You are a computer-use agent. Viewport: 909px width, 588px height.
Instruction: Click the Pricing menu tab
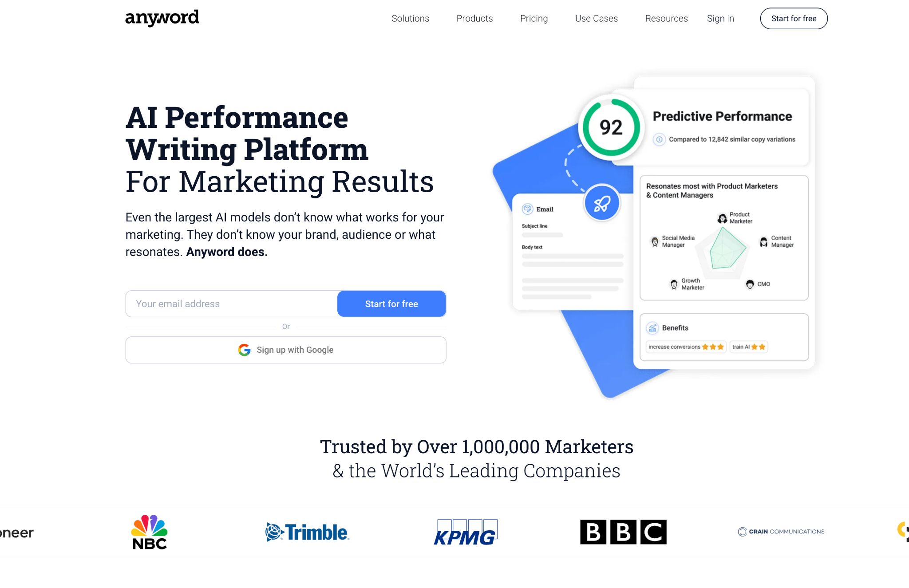(x=534, y=18)
